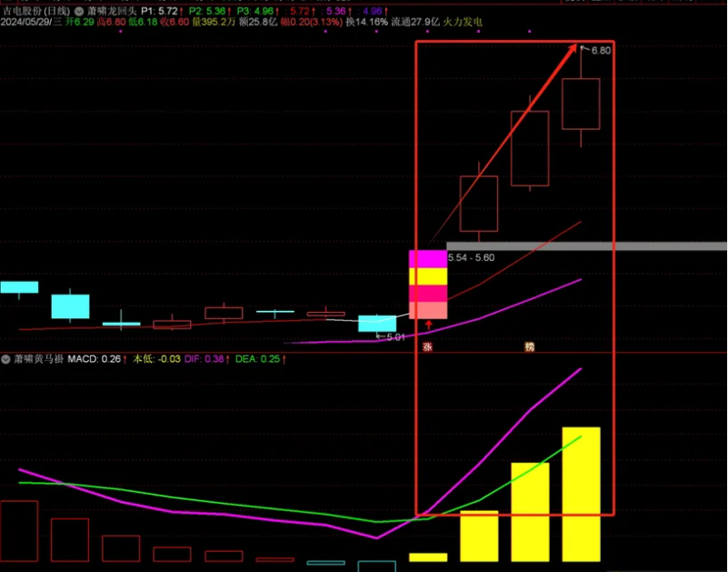Screen dimensions: 728x572
Task: Click the smallest yellow MACD histogram bar
Action: pos(428,557)
